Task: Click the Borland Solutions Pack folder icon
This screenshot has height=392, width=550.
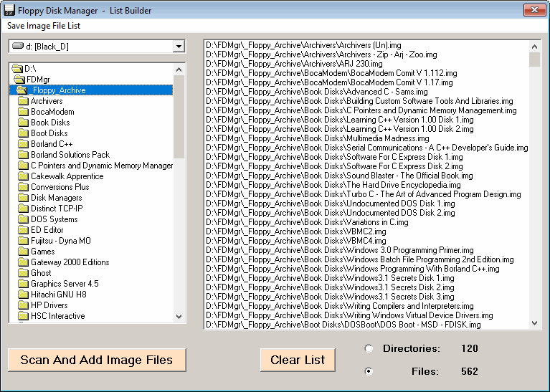Action: coord(24,155)
